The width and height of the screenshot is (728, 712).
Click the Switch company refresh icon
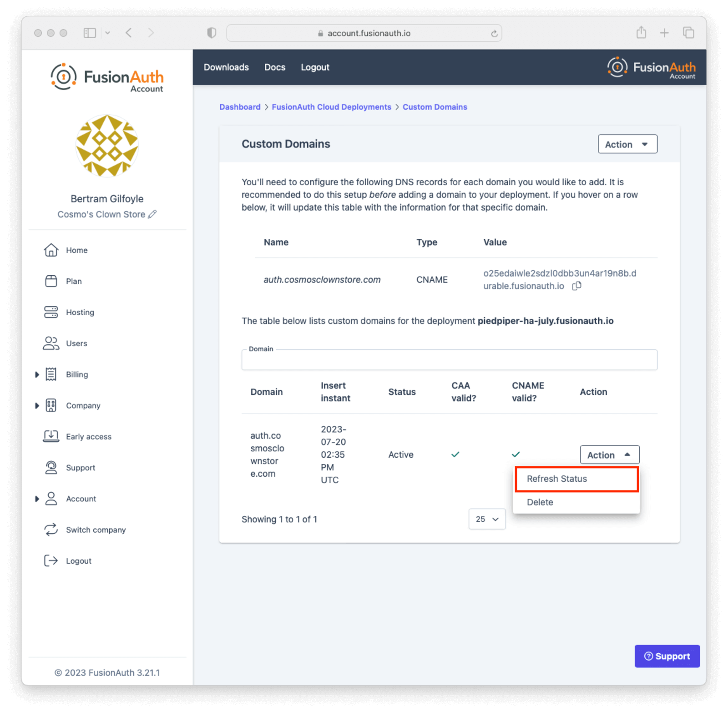(x=51, y=530)
